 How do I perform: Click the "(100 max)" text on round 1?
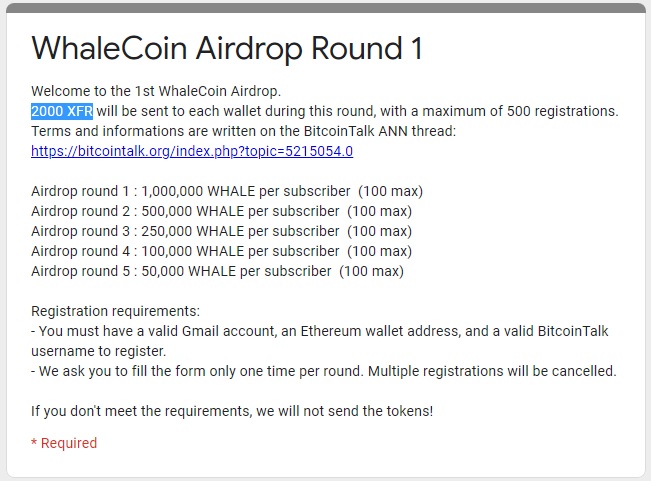coord(390,191)
